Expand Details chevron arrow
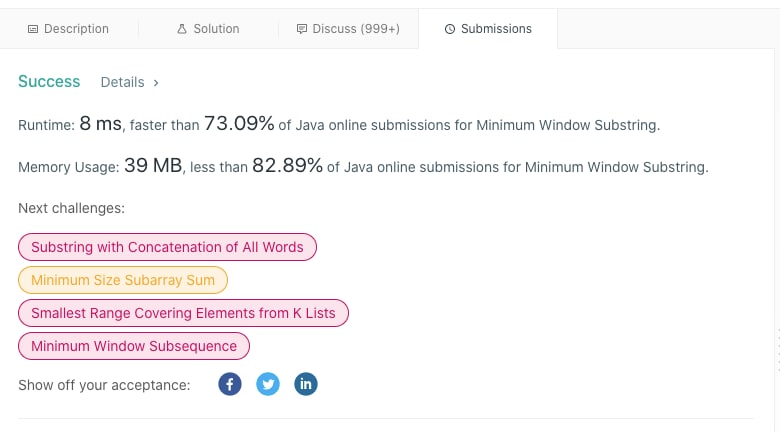The width and height of the screenshot is (780, 432). tap(156, 83)
